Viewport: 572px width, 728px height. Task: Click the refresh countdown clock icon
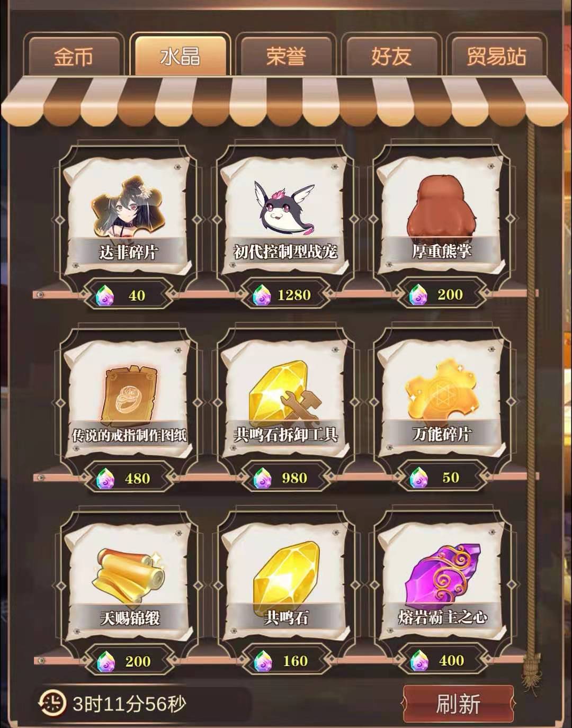(x=51, y=704)
